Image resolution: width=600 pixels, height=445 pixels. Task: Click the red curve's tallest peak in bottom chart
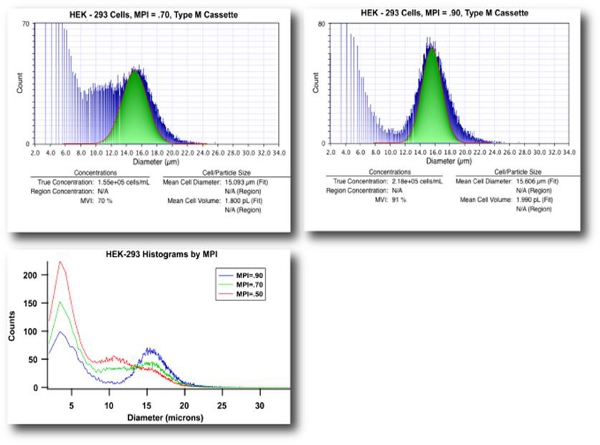tap(60, 262)
